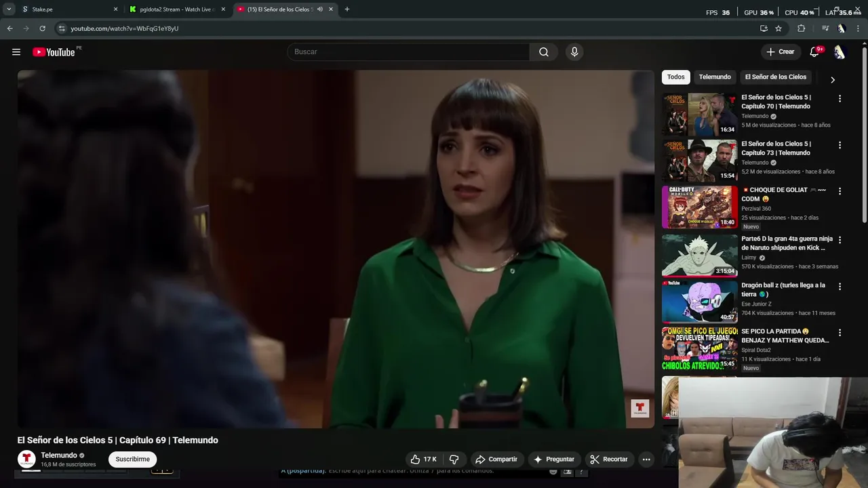
Task: Open the Chrome profile avatar
Action: [x=842, y=28]
